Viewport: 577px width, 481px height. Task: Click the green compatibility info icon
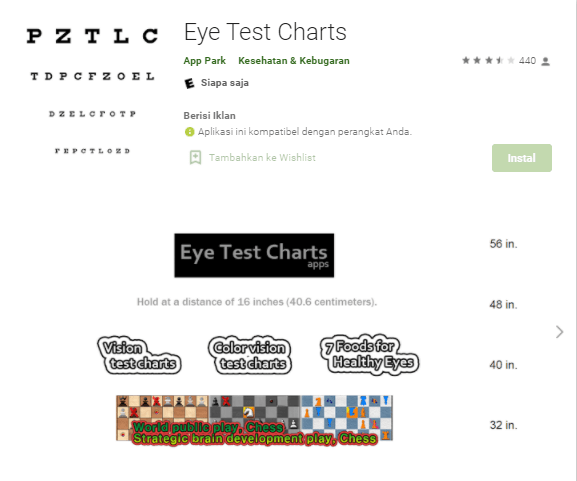[189, 132]
